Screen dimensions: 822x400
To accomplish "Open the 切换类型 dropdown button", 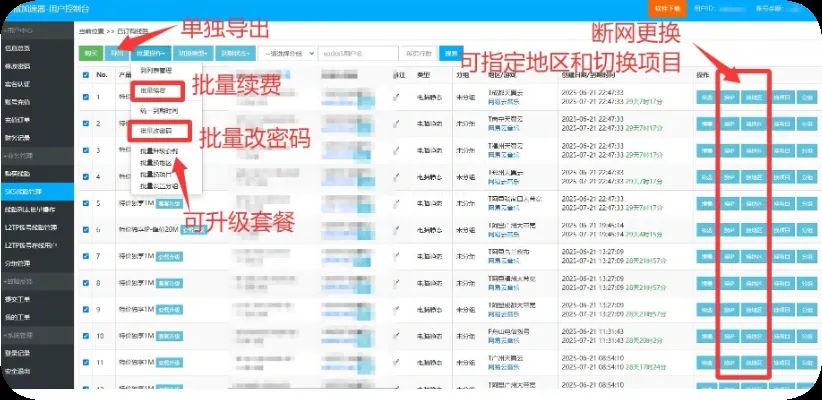I will click(193, 53).
